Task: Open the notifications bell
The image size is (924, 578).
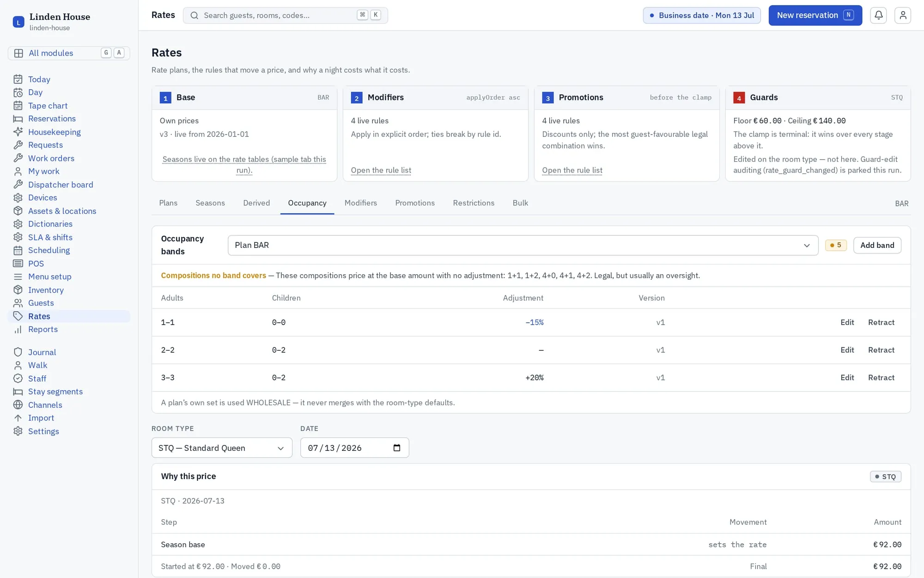Action: (x=878, y=15)
